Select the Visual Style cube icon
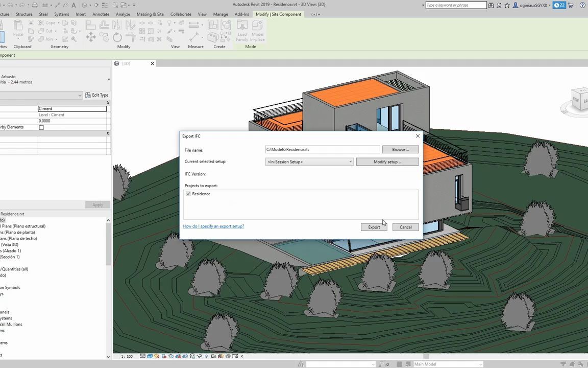Viewport: 588px width, 368px height. point(150,356)
